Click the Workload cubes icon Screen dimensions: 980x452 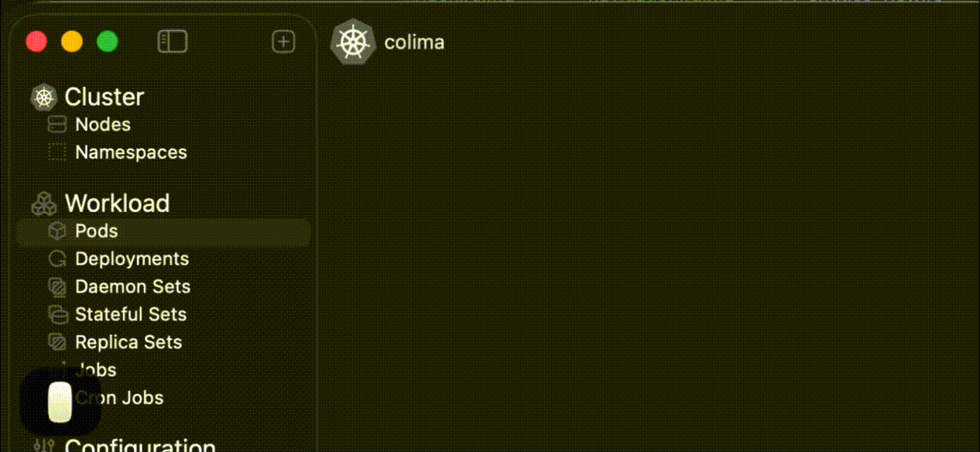[x=44, y=204]
